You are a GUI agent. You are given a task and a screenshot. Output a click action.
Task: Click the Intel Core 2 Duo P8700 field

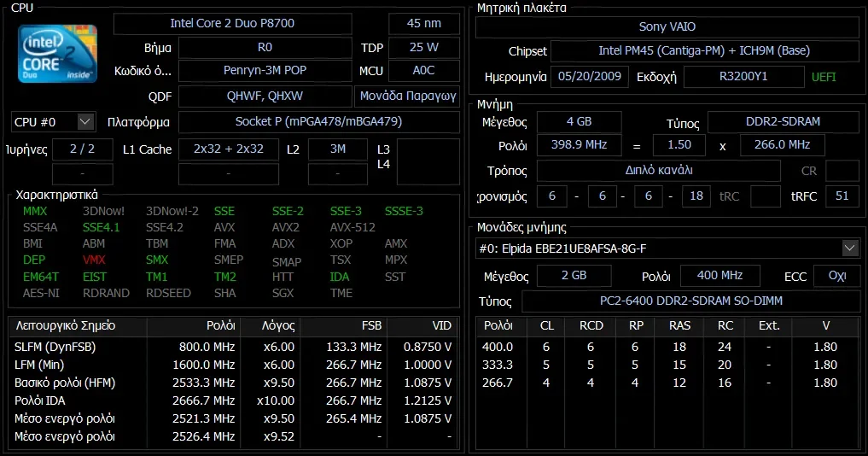click(232, 23)
